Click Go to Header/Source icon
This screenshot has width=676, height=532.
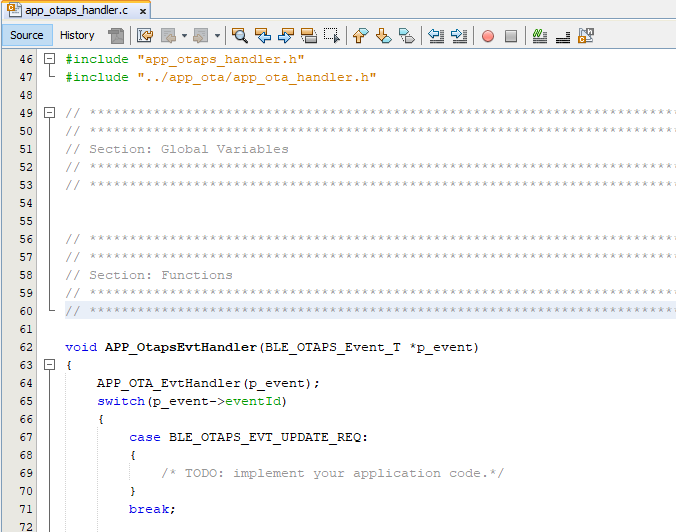tap(586, 35)
